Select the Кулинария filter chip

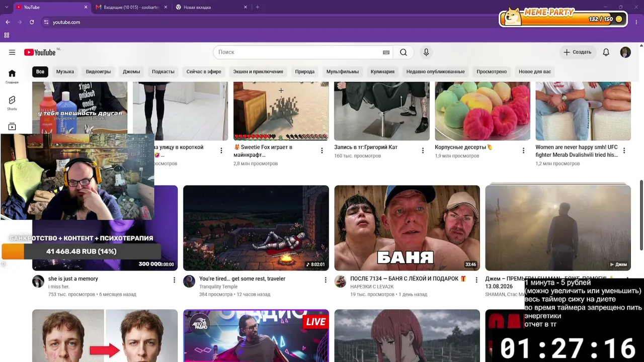[382, 72]
